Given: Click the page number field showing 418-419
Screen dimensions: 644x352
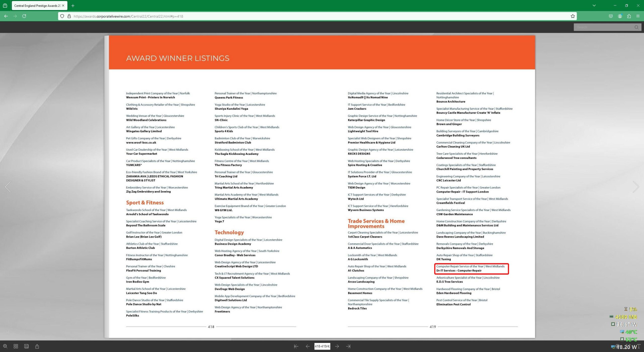Looking at the screenshot, I should tap(322, 346).
